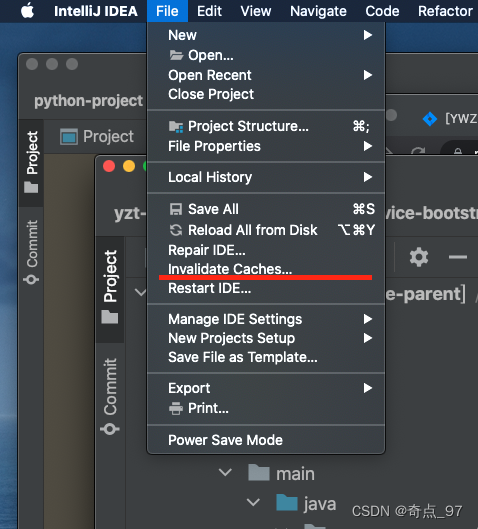Click Project view selector in python-project window
478x529 pixels.
(97, 136)
